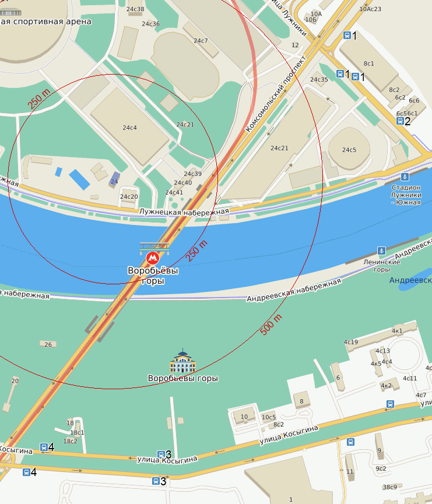Click the Андреевская набережная street label
The width and height of the screenshot is (432, 504).
click(x=294, y=290)
